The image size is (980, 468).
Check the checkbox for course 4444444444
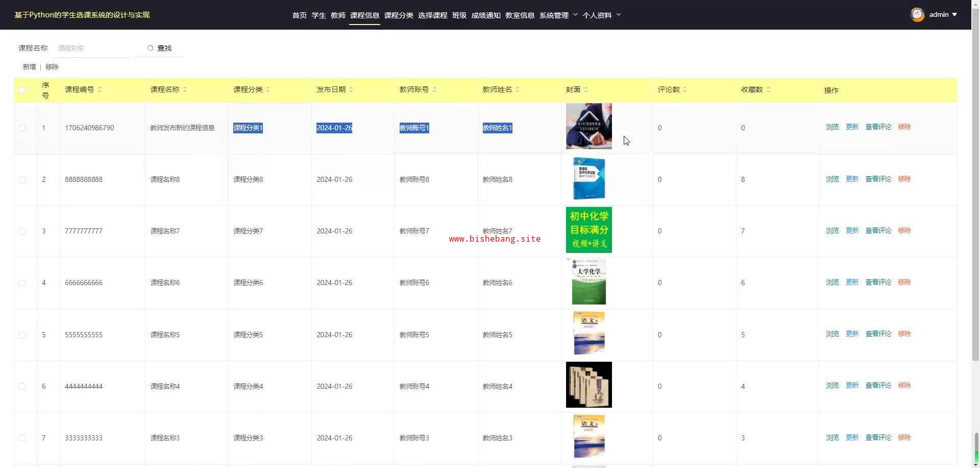[x=22, y=386]
